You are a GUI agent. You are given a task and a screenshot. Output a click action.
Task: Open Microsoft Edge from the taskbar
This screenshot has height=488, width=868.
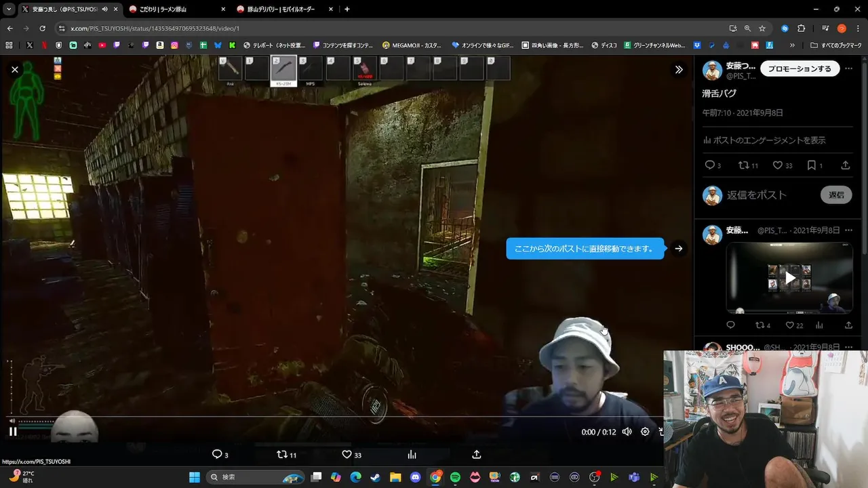coord(355,477)
